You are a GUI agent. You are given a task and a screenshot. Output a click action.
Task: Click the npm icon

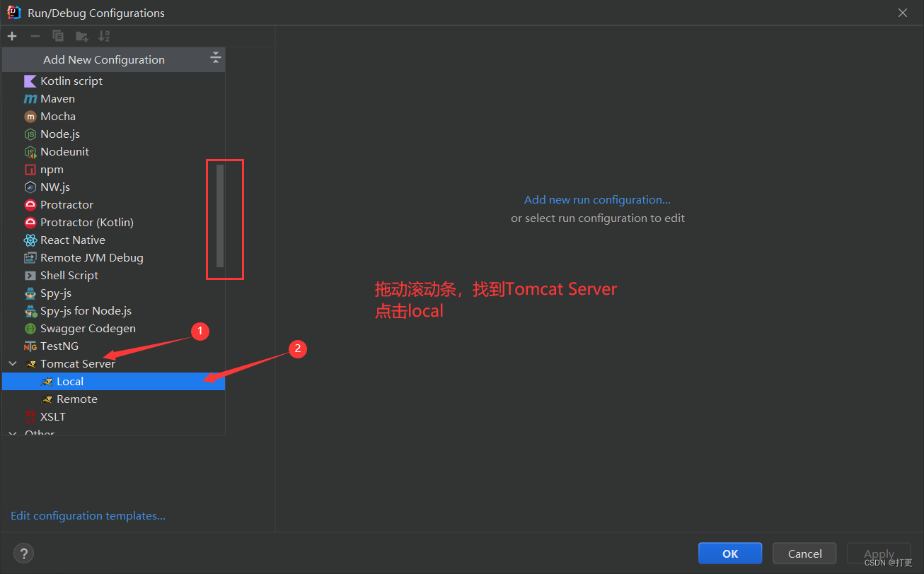click(30, 170)
